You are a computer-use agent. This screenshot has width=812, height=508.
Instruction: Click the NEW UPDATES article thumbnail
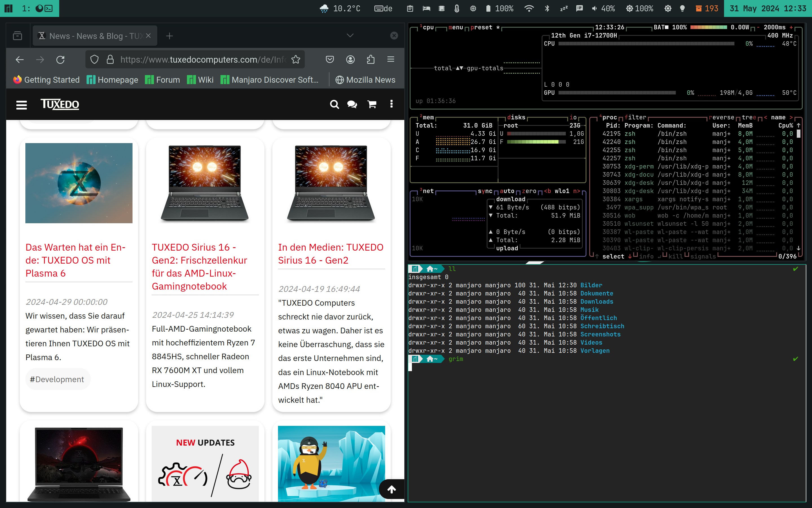click(x=205, y=464)
